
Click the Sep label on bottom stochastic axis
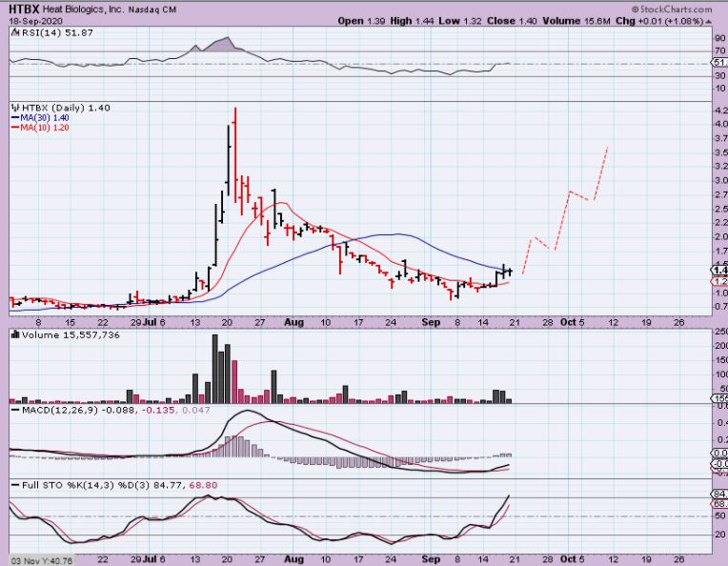[x=431, y=559]
